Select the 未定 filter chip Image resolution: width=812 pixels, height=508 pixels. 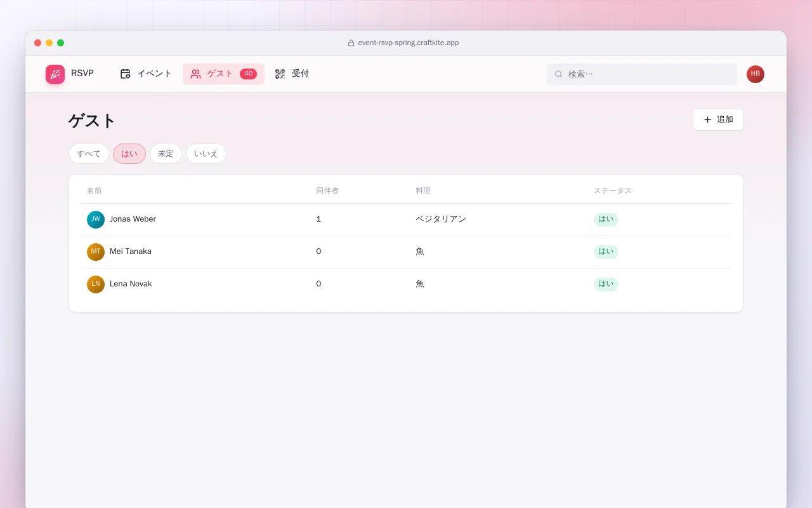click(166, 154)
